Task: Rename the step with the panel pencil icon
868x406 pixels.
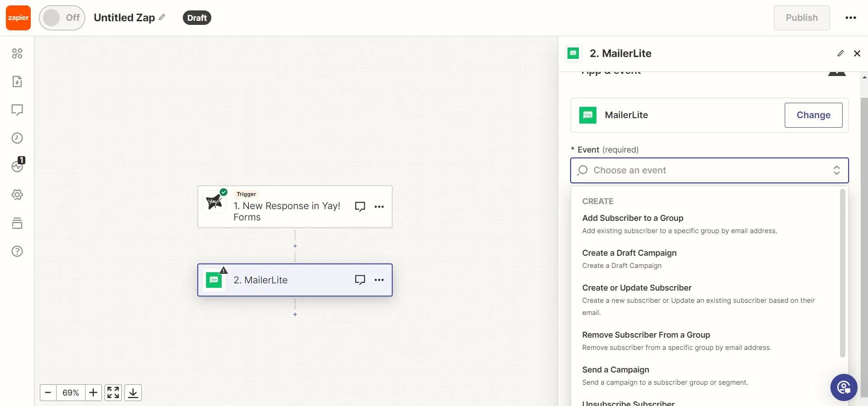Action: tap(840, 53)
